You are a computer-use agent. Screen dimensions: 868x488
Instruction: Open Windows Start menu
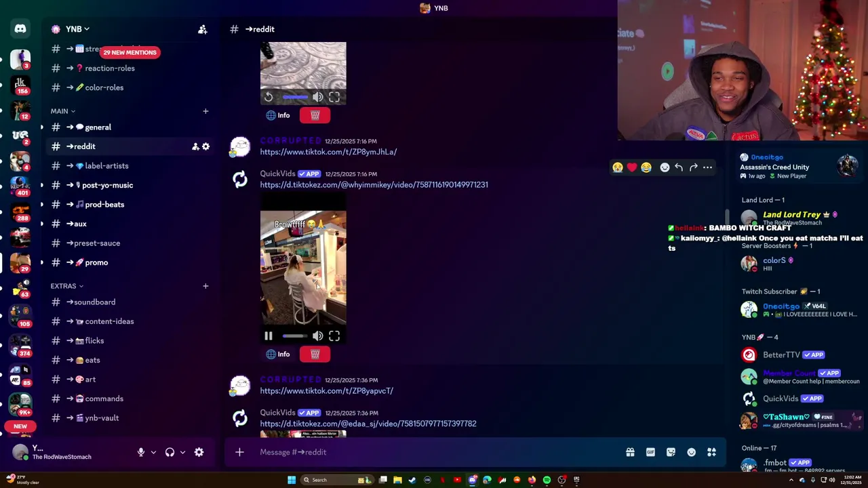tap(292, 480)
